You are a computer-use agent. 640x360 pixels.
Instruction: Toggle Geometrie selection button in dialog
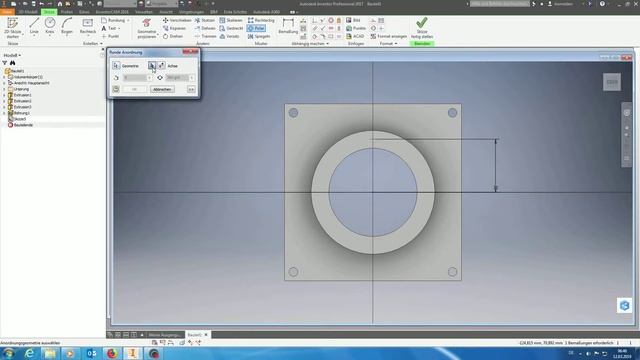click(x=116, y=66)
